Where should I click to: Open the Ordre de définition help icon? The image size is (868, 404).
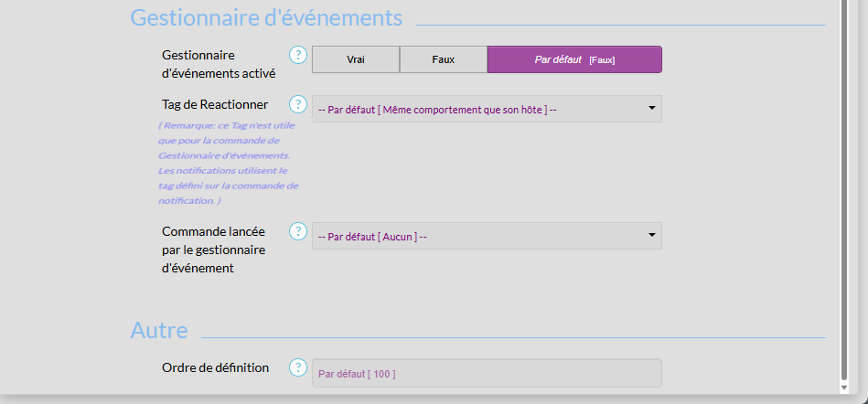click(297, 367)
